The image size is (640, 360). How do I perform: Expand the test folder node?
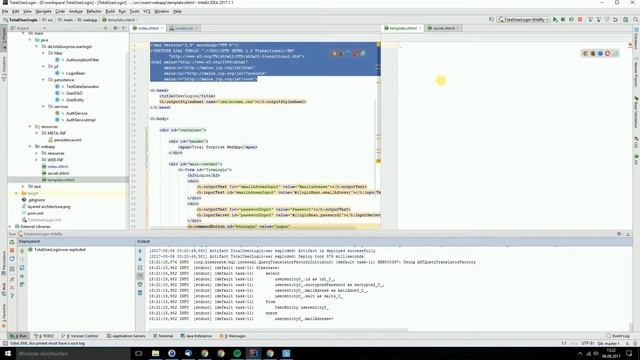(x=24, y=187)
